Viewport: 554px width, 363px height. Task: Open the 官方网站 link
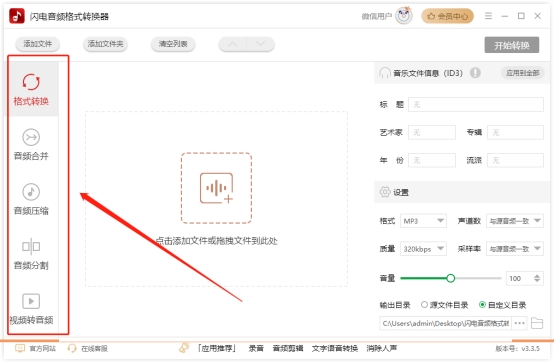click(42, 349)
